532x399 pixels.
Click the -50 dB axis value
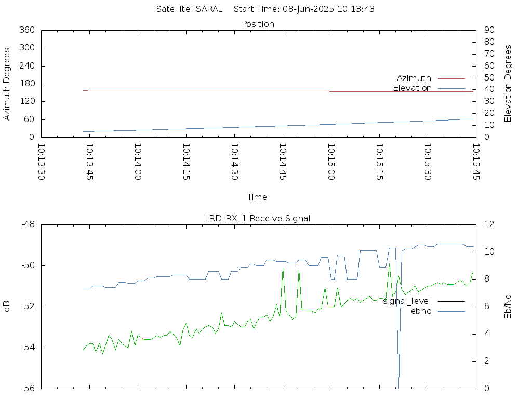(28, 265)
